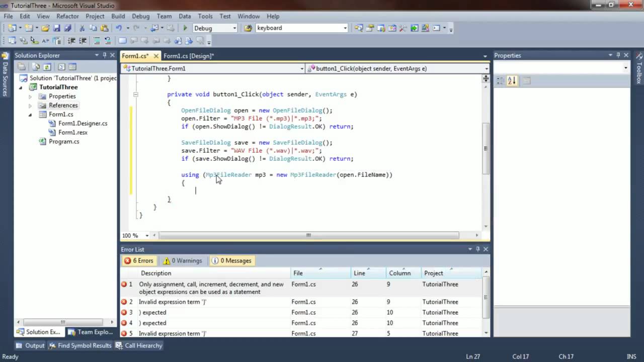Image resolution: width=644 pixels, height=362 pixels.
Task: Click the code editor vertical scrollbar thumb
Action: click(x=486, y=148)
